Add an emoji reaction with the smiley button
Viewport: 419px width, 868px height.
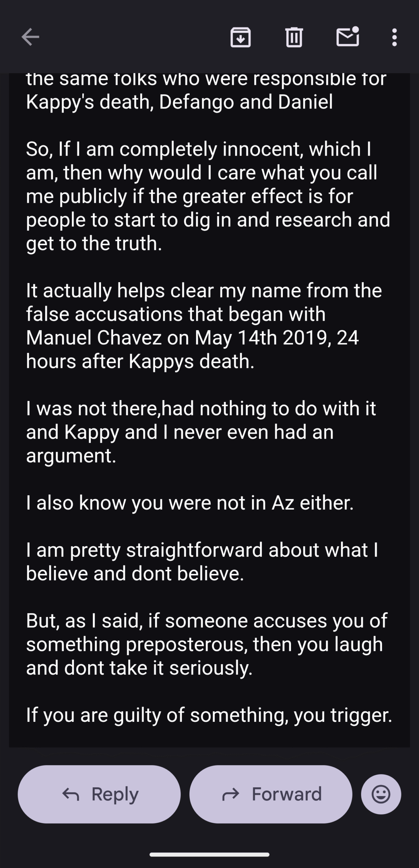click(381, 794)
